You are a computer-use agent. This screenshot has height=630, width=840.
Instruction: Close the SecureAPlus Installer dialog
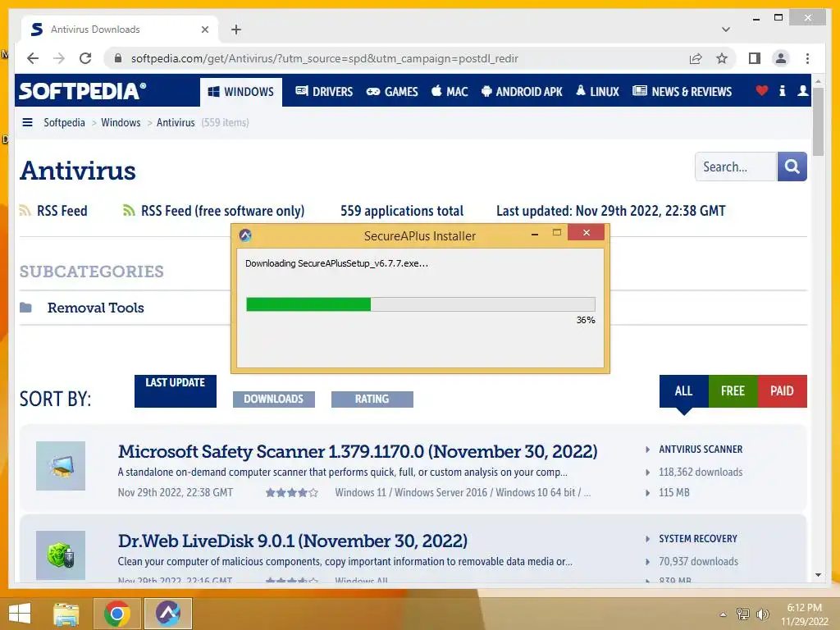pyautogui.click(x=586, y=232)
